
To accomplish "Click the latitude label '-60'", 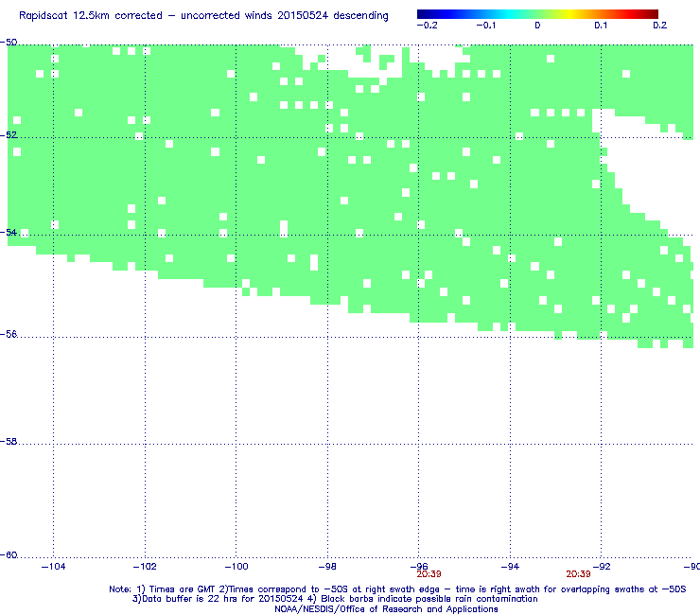I will pyautogui.click(x=9, y=555).
